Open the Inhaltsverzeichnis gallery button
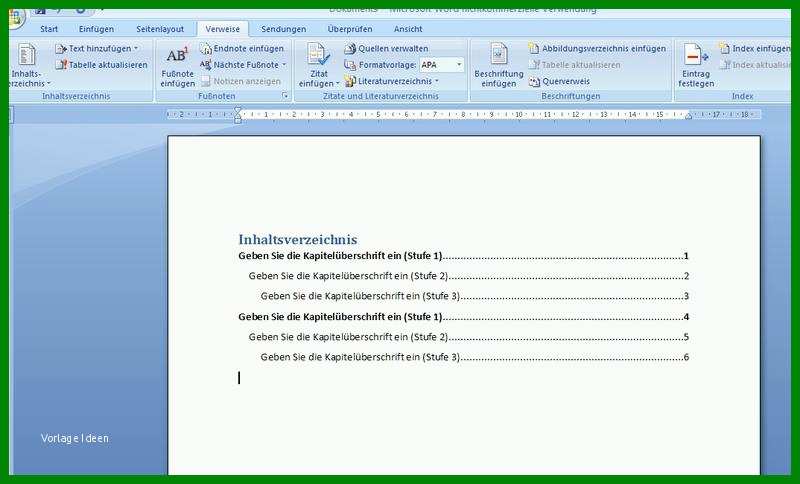Viewport: 800px width, 484px height. point(28,65)
